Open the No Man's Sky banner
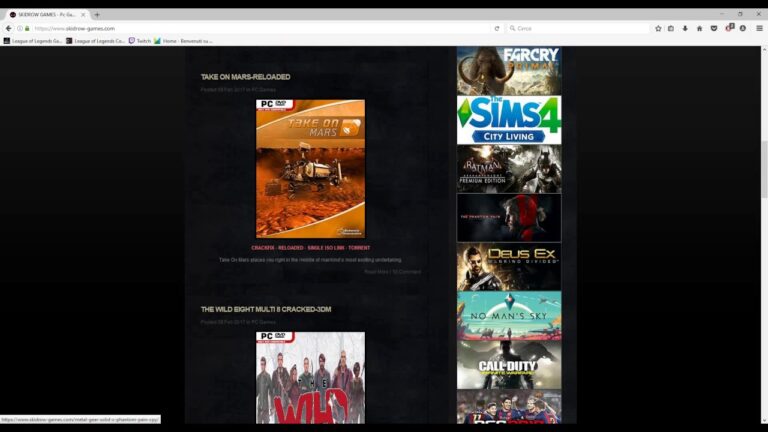The width and height of the screenshot is (768, 432). (509, 316)
